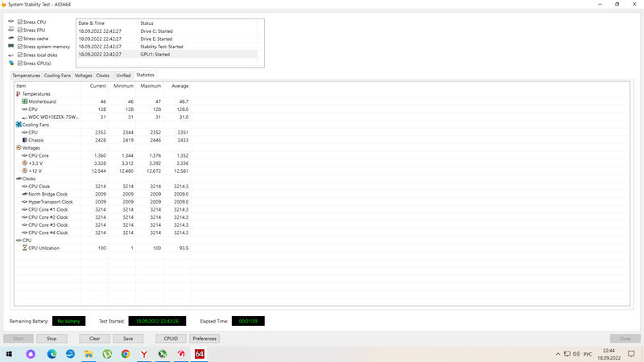This screenshot has width=644, height=362.
Task: Uncheck the Stress FPU option
Action: (19, 30)
